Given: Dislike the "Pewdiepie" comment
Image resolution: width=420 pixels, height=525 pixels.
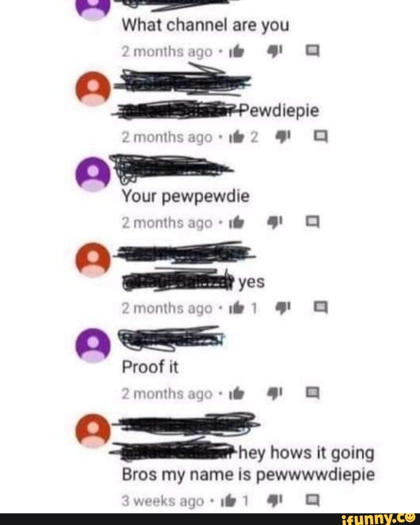Looking at the screenshot, I should click(283, 136).
